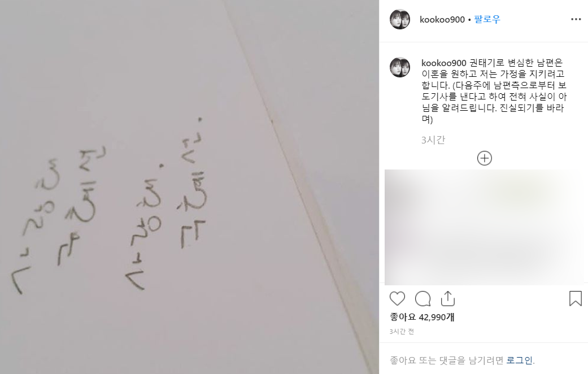Image resolution: width=588 pixels, height=374 pixels.
Task: Open the handwritten note post image
Action: tap(189, 187)
